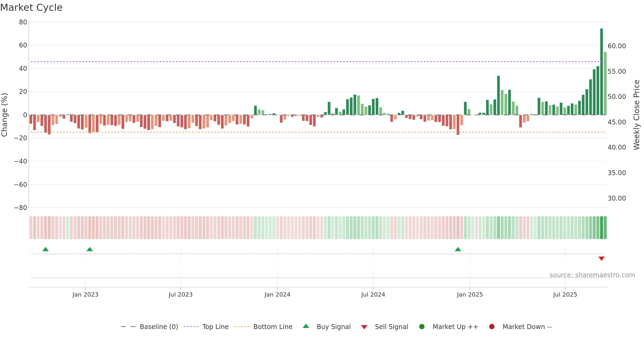This screenshot has height=362, width=644.
Task: Click the Jan 2024 axis label
Action: click(277, 295)
